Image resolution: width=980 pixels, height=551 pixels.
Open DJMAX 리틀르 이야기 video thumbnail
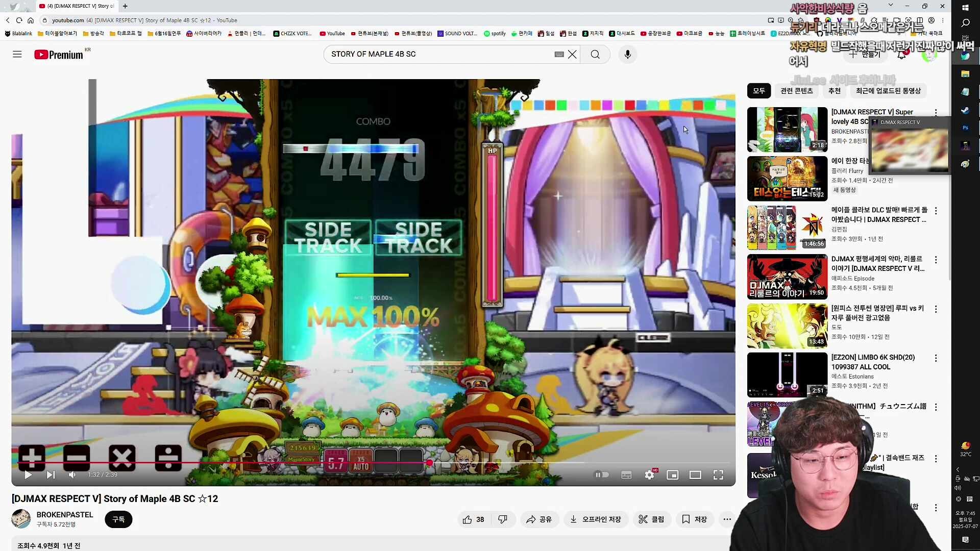787,277
